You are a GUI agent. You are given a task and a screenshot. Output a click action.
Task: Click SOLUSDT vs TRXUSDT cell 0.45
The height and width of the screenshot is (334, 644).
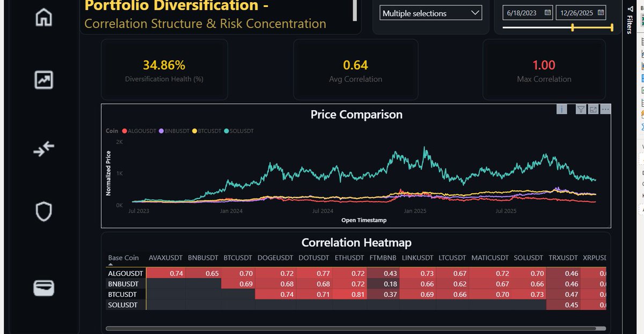[x=564, y=305]
